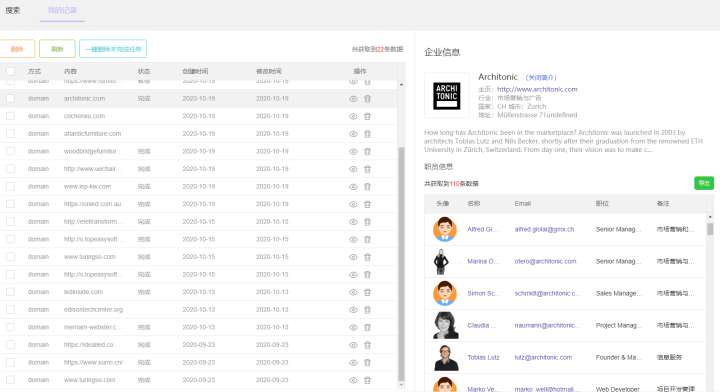The height and width of the screenshot is (392, 720).
Task: View the https://www.xurro.cn/ record
Action: click(x=353, y=363)
